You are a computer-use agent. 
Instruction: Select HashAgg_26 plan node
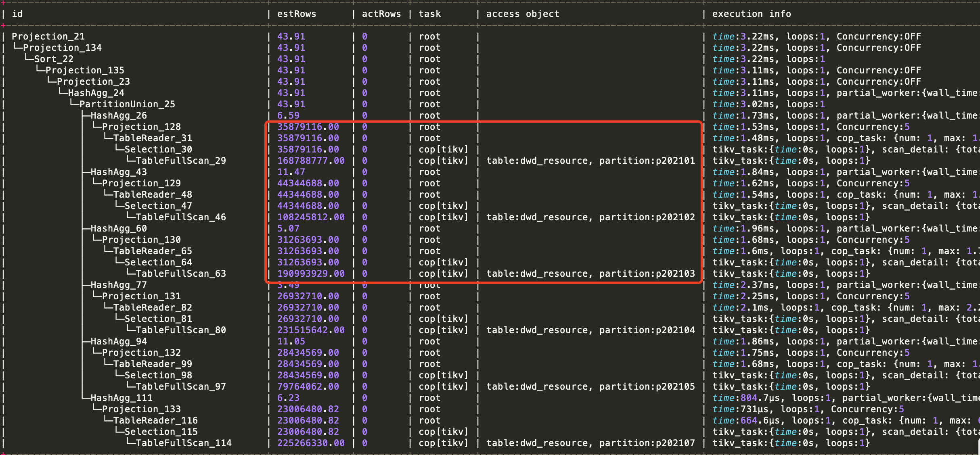pyautogui.click(x=119, y=115)
